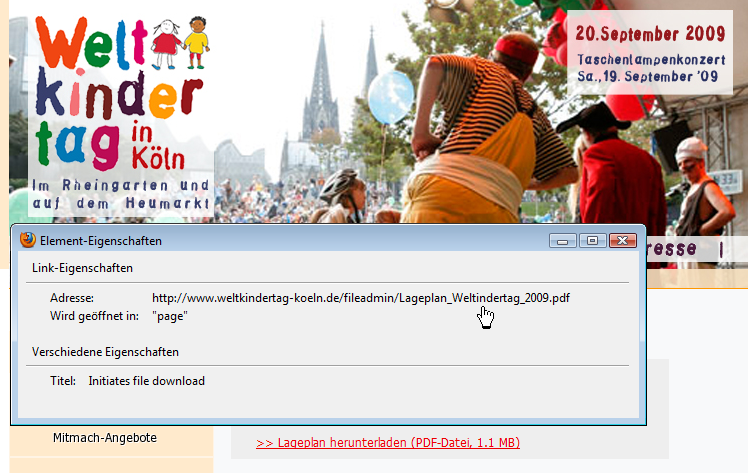
Task: Click the '20.September 2009' date banner
Action: [650, 33]
